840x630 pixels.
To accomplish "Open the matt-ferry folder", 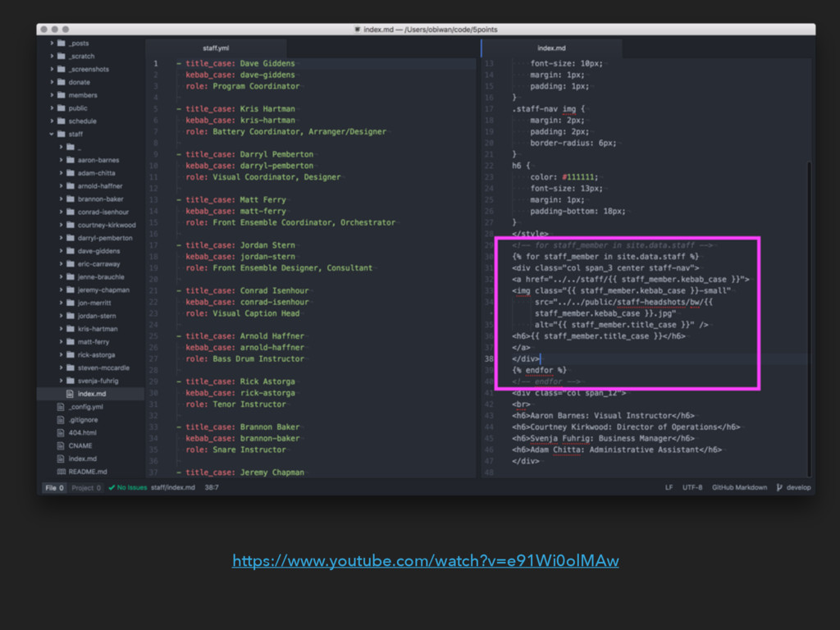I will (x=94, y=342).
